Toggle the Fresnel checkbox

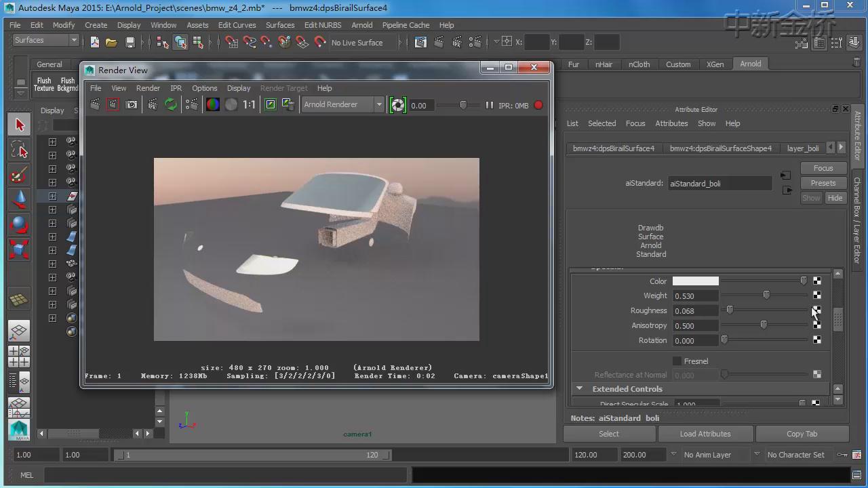677,361
